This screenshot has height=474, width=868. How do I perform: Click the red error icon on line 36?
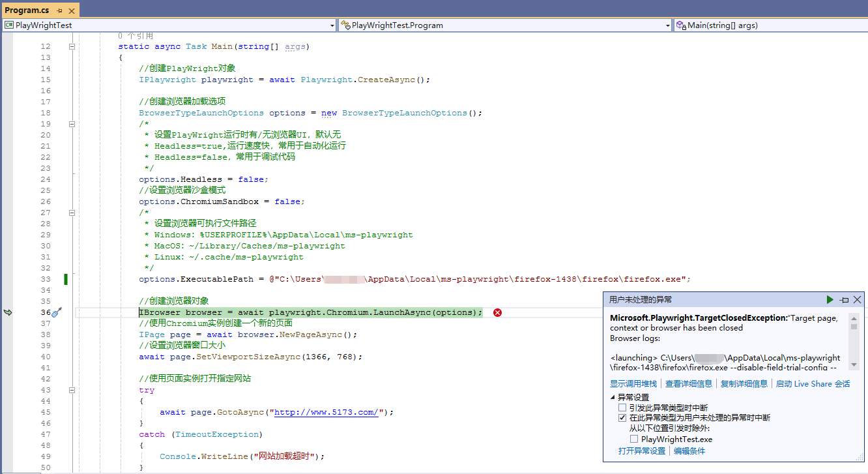click(x=497, y=312)
